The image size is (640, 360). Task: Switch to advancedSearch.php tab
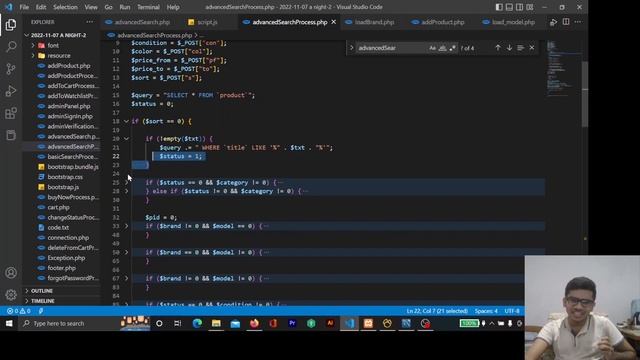[142, 22]
